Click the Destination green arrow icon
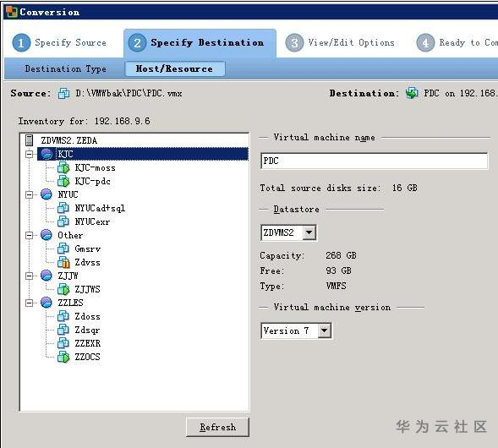This screenshot has width=498, height=448. tap(412, 93)
